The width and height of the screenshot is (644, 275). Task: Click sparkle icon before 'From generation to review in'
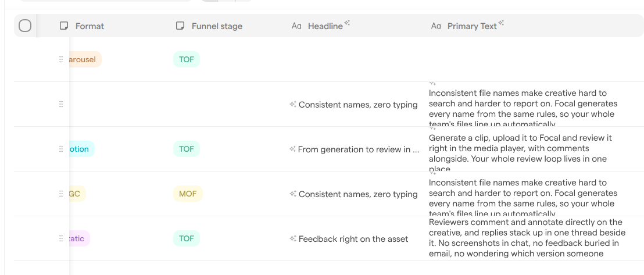pos(292,149)
